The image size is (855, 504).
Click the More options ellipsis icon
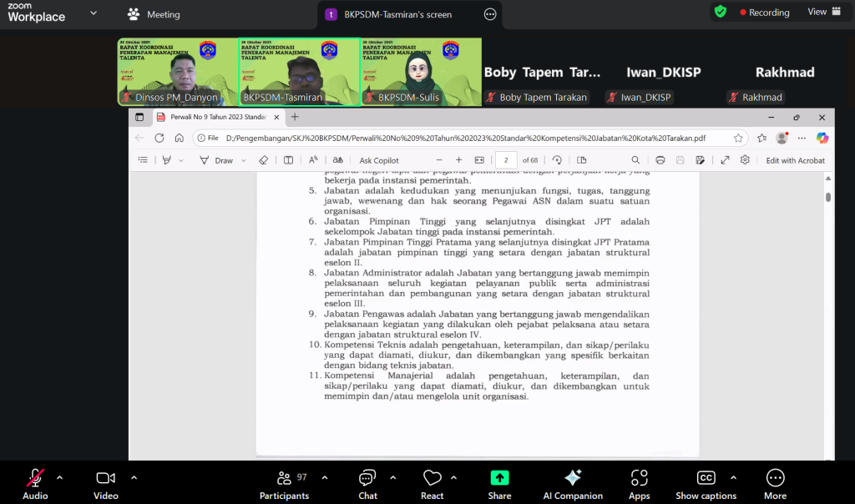tap(775, 484)
